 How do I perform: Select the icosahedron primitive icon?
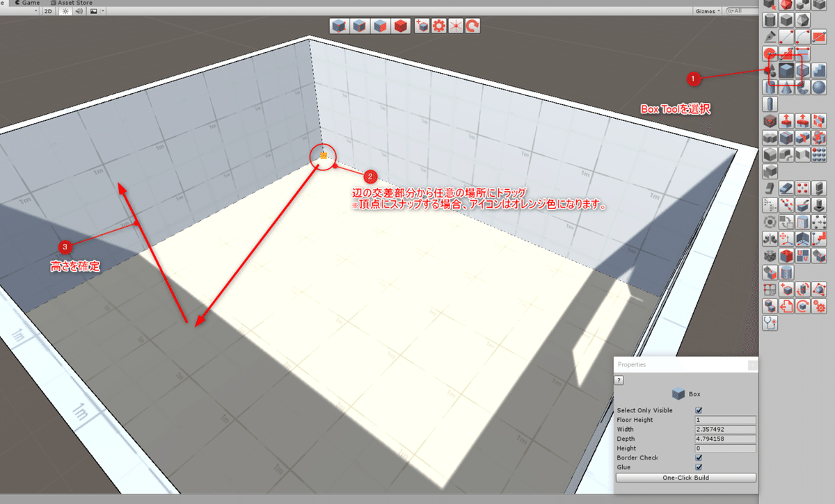(803, 19)
